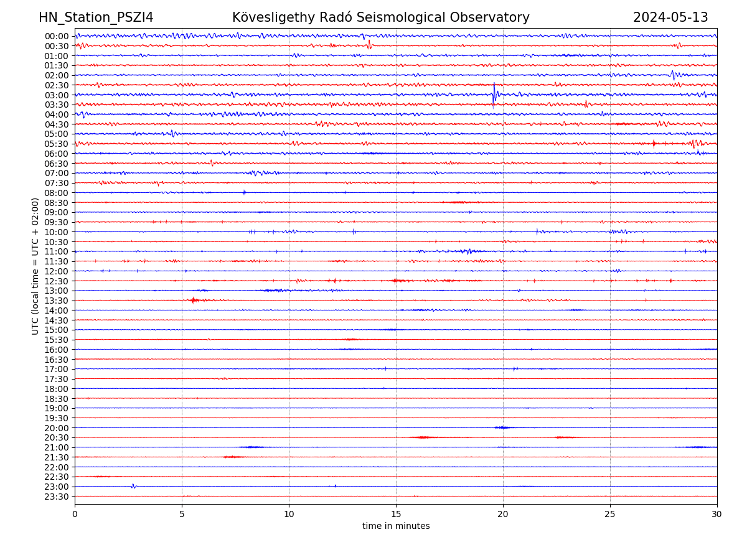This screenshot has width=747, height=560.
Task: Click the 00:00 row time label
Action: point(57,36)
